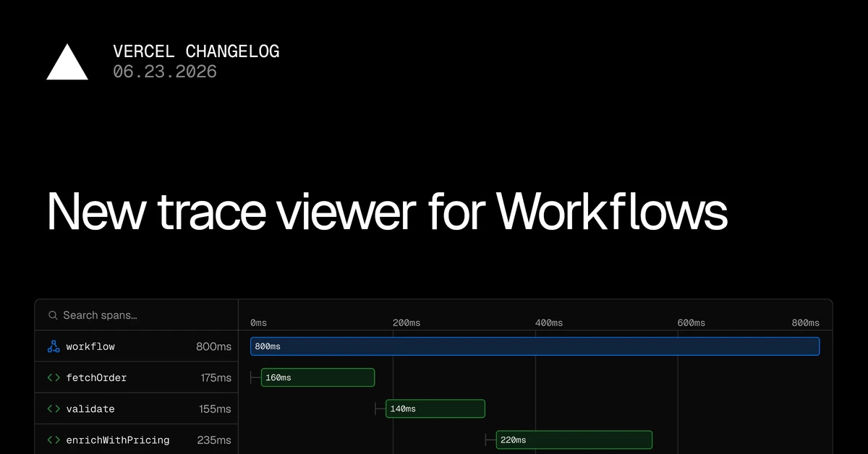Click the 800ms timeline axis label
Screen dimensions: 868x454
[806, 322]
